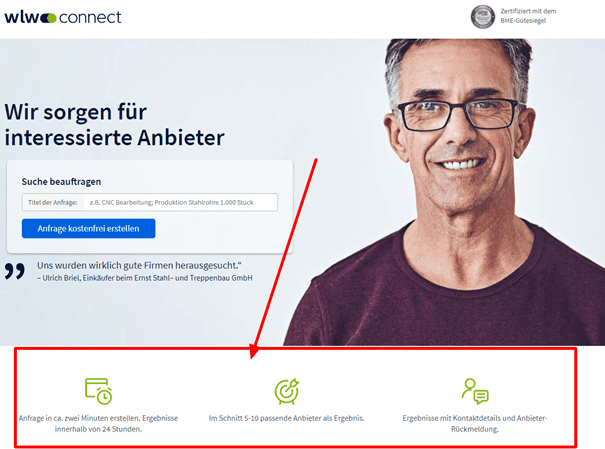
Task: Click text 'Ergebnisse mit Kontaktdetails und Anbieter-Rückmeldung'
Action: 475,424
